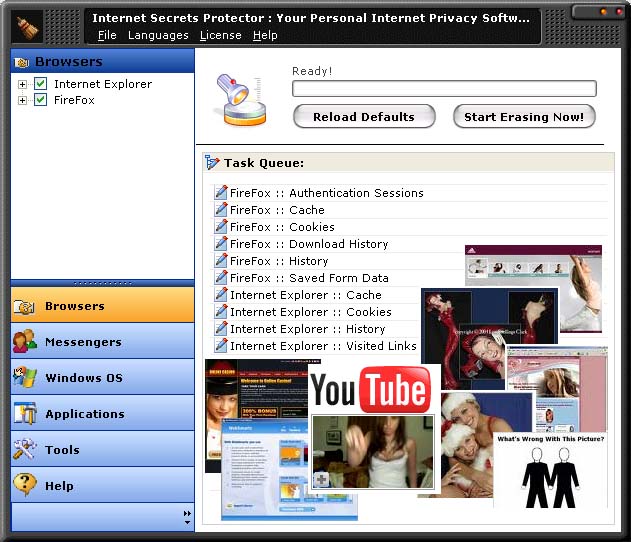Switch to the Messengers section

coord(103,341)
